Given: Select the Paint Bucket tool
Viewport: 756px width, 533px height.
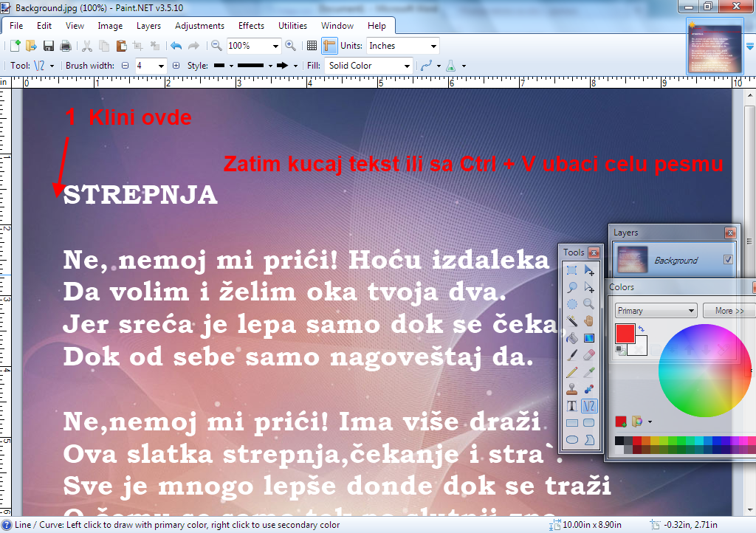Looking at the screenshot, I should pos(572,338).
